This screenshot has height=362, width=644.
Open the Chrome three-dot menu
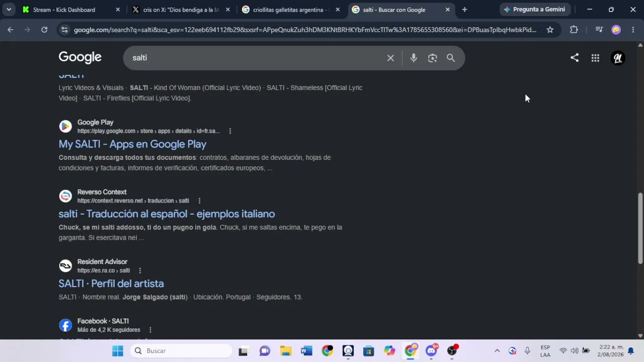pos(633,30)
